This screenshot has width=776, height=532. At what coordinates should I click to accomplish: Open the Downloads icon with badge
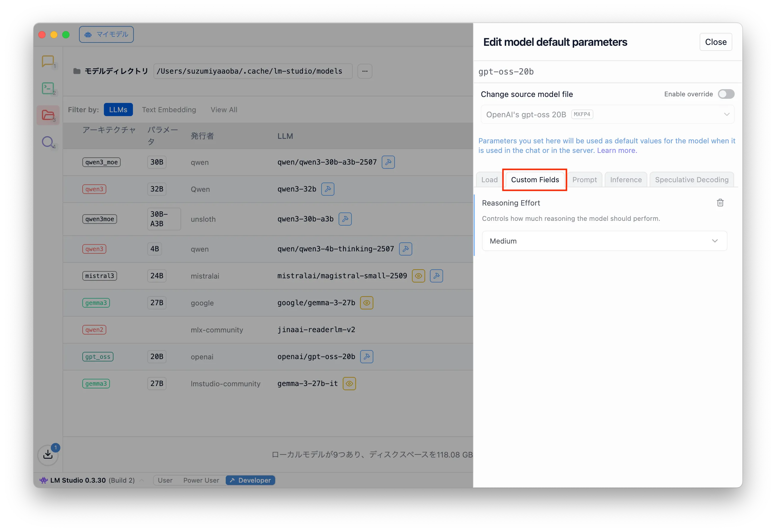(x=48, y=454)
